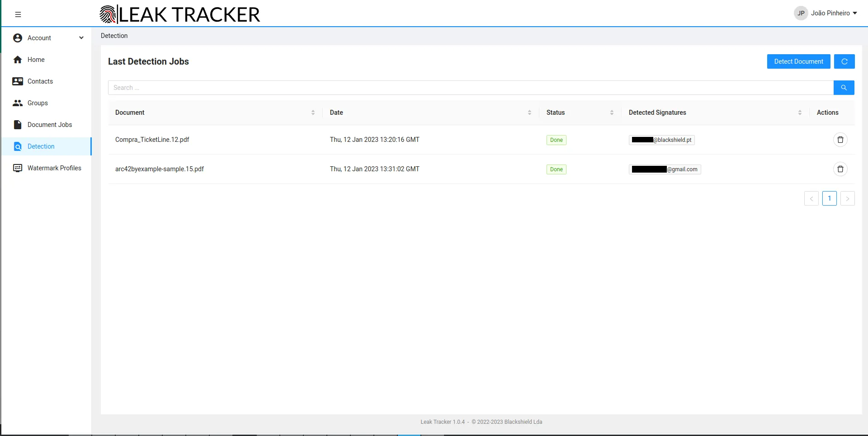The image size is (868, 436).
Task: Delete the arc42byexample-sample.15.pdf job
Action: (x=840, y=169)
